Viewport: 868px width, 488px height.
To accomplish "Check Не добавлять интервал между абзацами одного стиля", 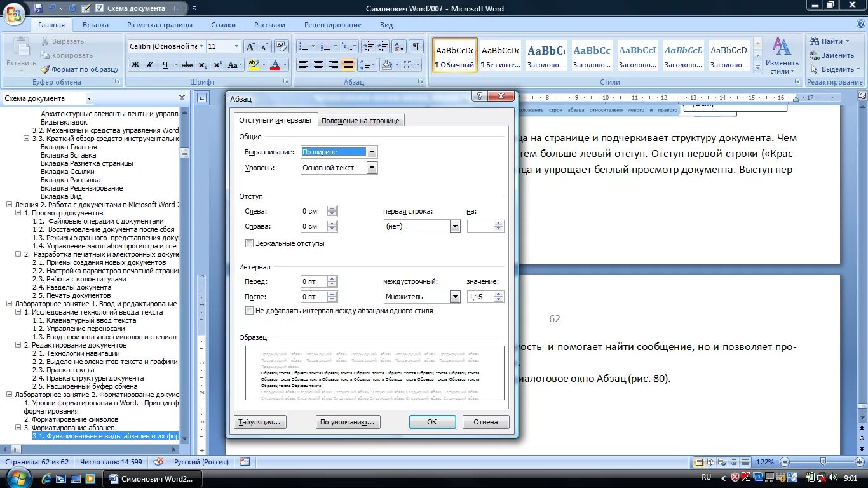I will [x=249, y=311].
